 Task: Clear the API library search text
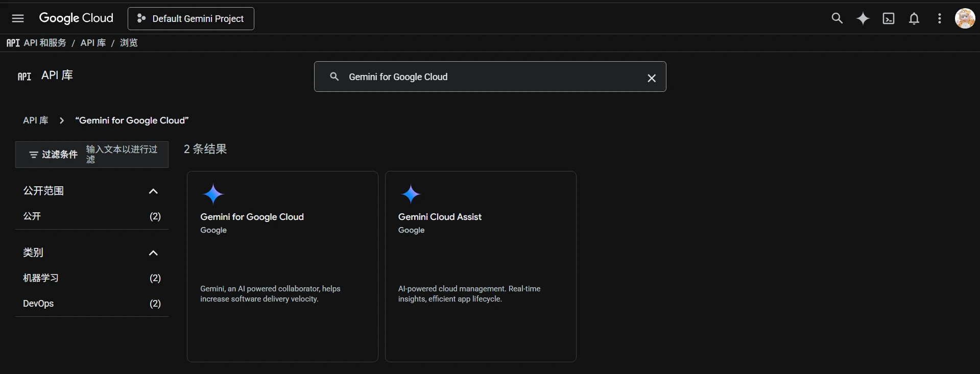tap(652, 78)
